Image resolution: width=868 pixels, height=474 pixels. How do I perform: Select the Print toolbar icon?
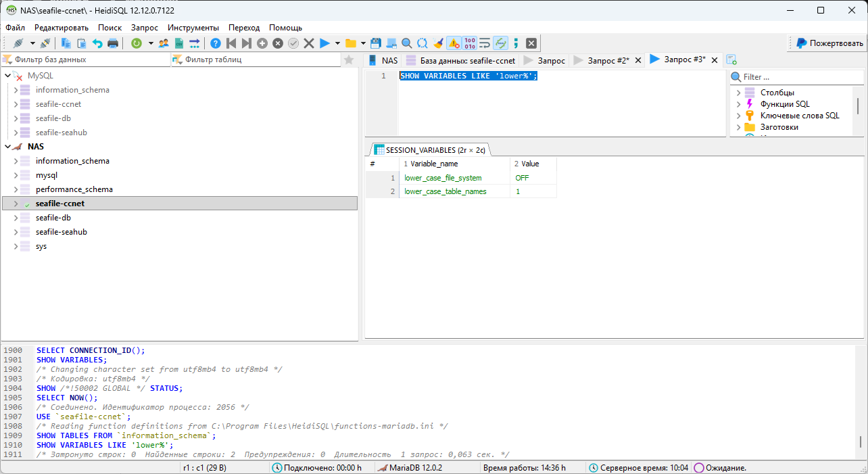coord(113,42)
